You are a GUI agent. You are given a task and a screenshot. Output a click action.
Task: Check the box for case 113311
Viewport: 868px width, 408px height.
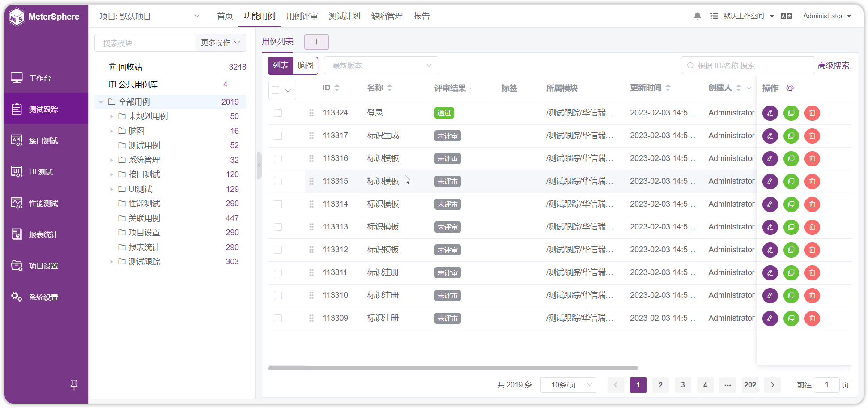click(x=278, y=272)
